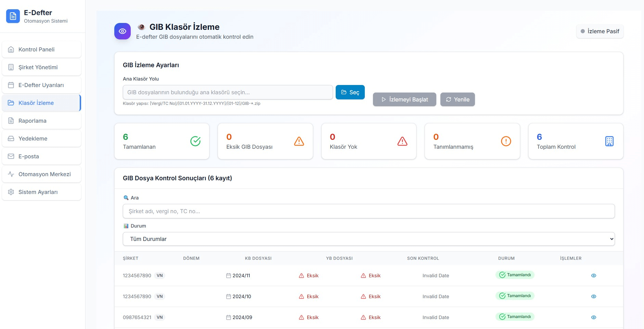This screenshot has width=644, height=329.
Task: Start monitoring with İzlemeyi Başlat button
Action: coord(404,99)
